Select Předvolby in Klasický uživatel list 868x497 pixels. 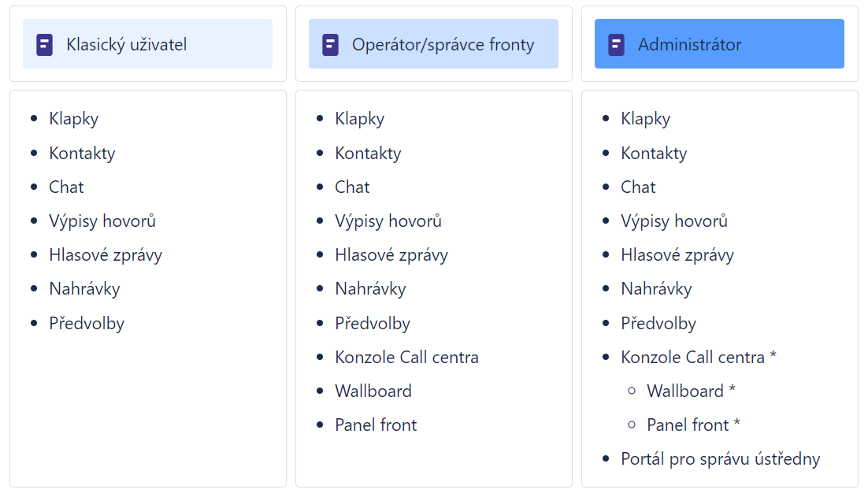(87, 323)
